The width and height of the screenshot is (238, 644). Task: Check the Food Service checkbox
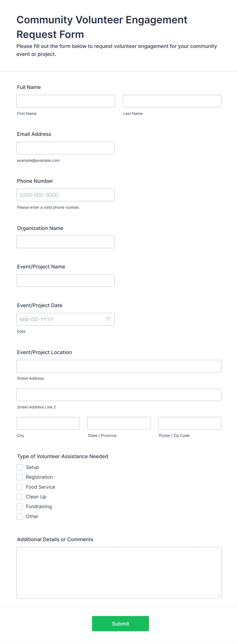pos(20,487)
